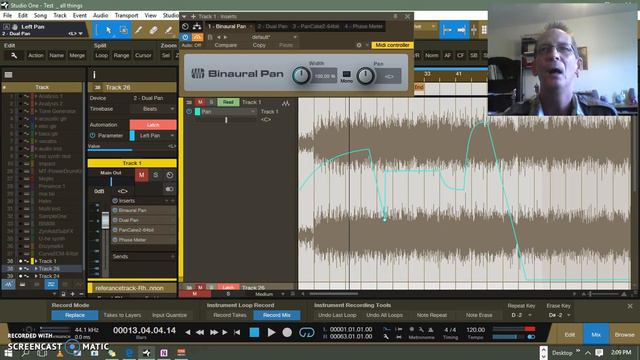
Task: Open the Inserts window menu arrow
Action: point(184,16)
